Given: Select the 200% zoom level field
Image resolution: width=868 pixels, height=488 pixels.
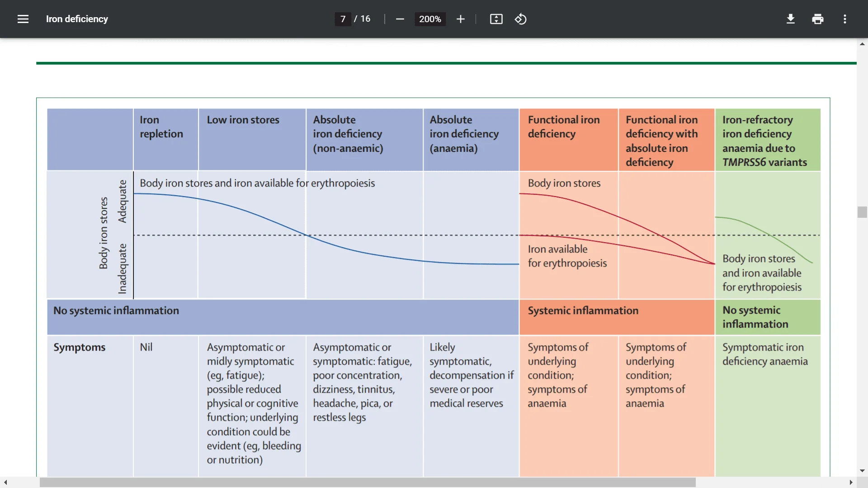Looking at the screenshot, I should click(430, 19).
